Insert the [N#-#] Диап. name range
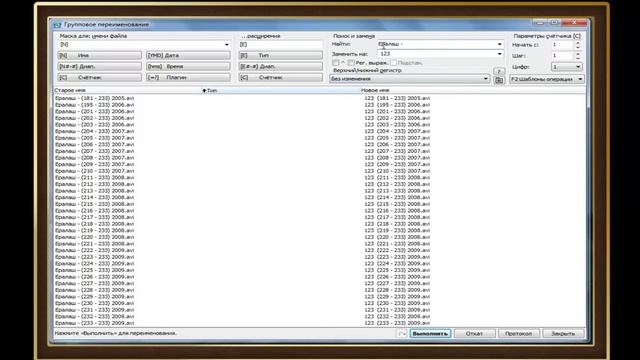The image size is (640, 360). click(x=100, y=66)
